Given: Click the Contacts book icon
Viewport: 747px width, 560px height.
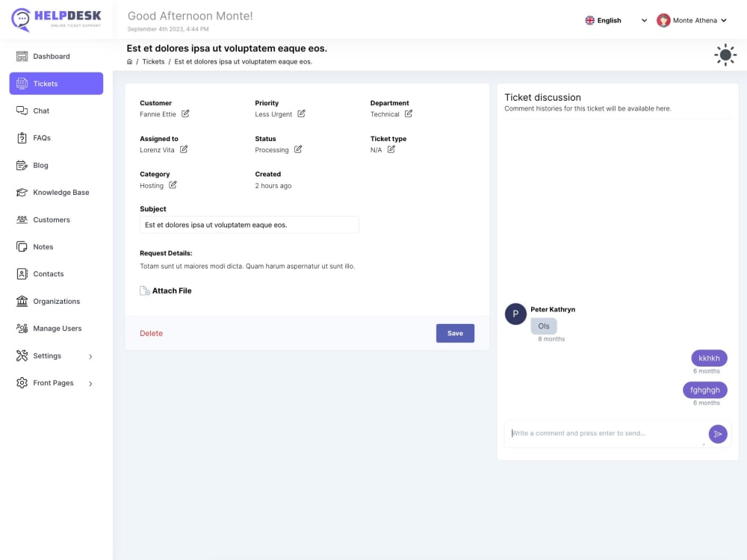Looking at the screenshot, I should click(22, 274).
